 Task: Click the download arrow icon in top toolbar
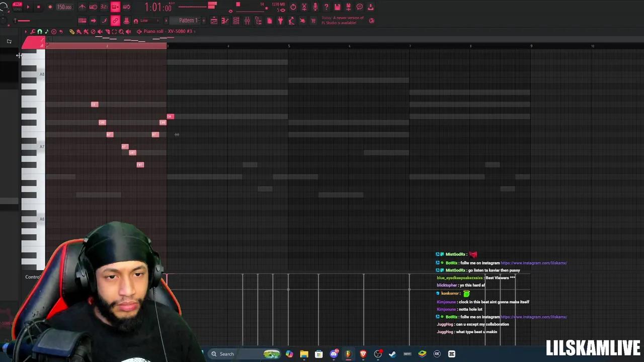tap(370, 7)
